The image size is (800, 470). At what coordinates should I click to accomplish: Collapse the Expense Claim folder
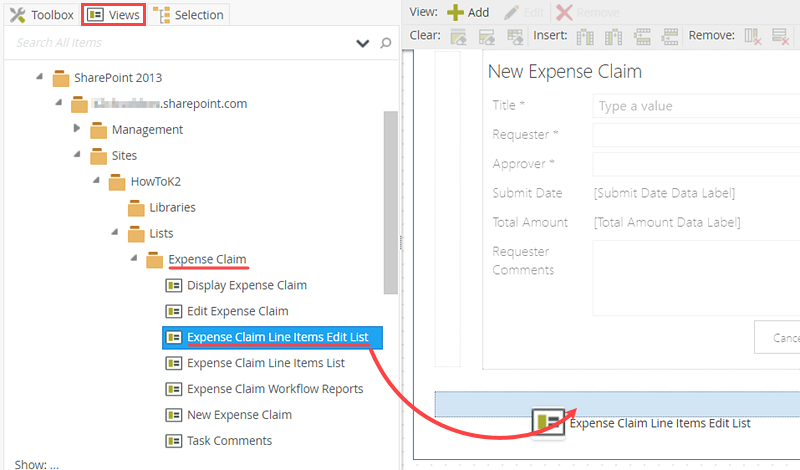[x=135, y=259]
